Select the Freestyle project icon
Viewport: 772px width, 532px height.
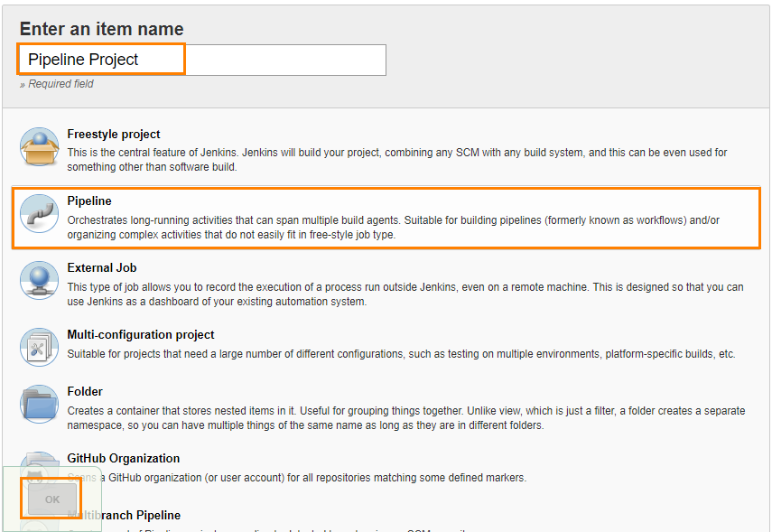pyautogui.click(x=39, y=146)
